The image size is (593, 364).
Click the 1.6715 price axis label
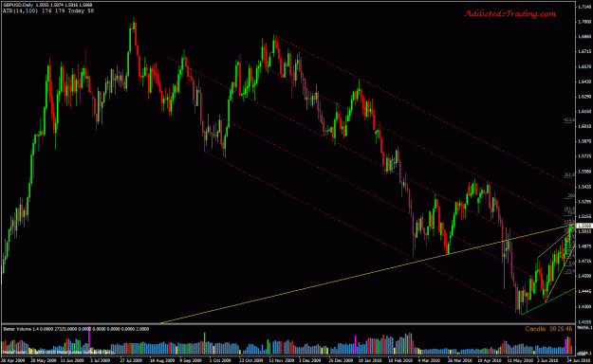point(584,52)
